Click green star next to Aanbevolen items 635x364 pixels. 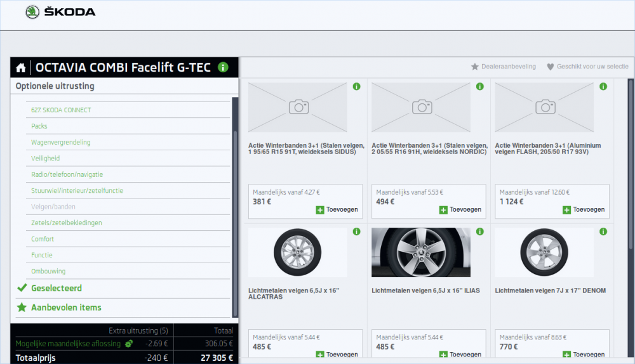[x=22, y=308]
